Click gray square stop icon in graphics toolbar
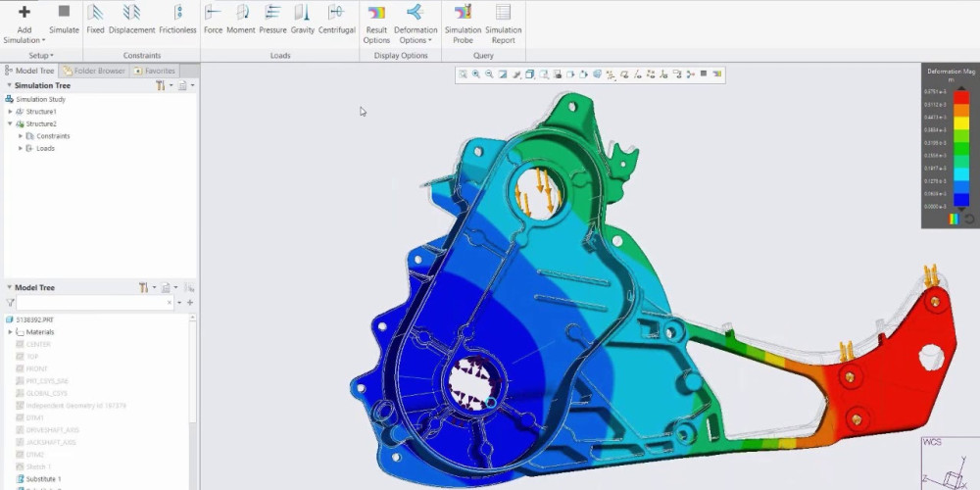The width and height of the screenshot is (980, 490). click(704, 73)
